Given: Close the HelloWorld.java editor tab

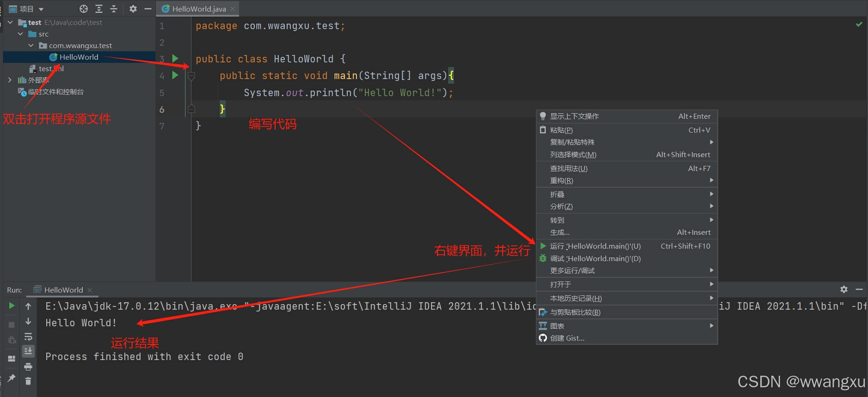Looking at the screenshot, I should 233,9.
